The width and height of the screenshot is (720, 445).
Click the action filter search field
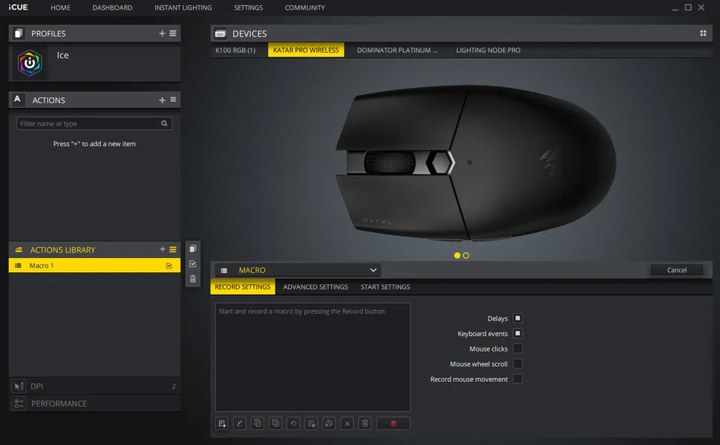(88, 123)
